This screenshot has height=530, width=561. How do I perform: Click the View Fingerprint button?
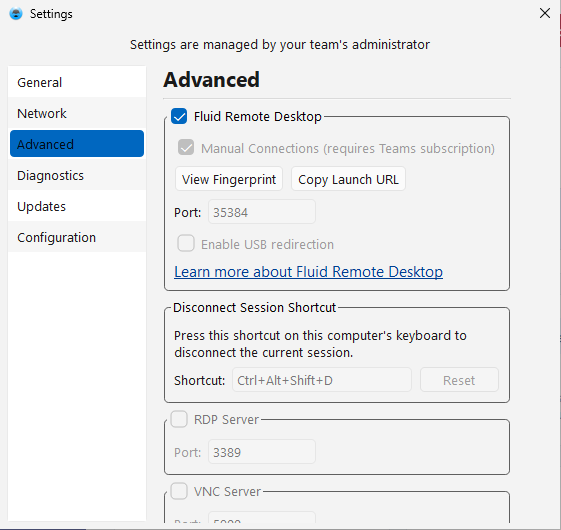coord(229,179)
